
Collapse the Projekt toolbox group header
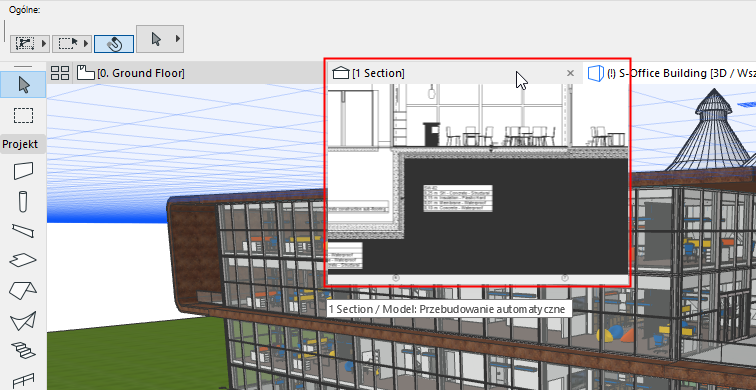23,144
